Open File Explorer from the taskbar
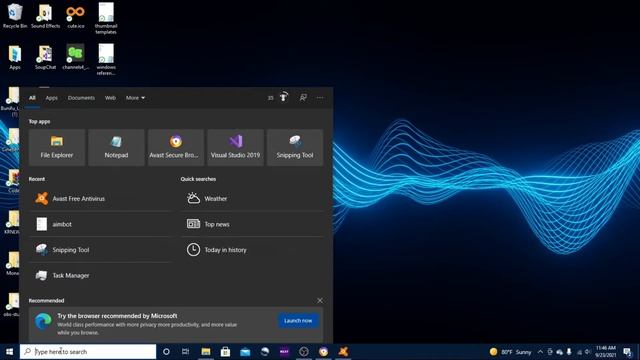 (206, 351)
